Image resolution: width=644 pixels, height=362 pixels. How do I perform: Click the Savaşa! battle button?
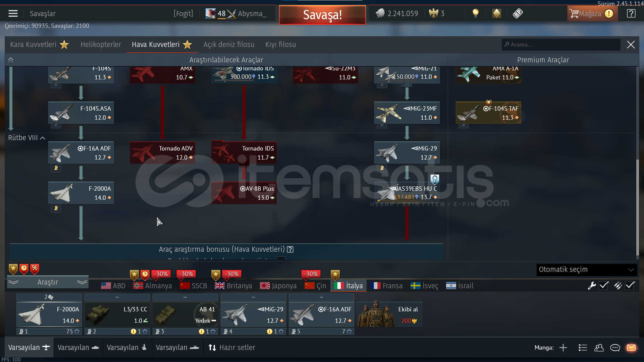322,15
